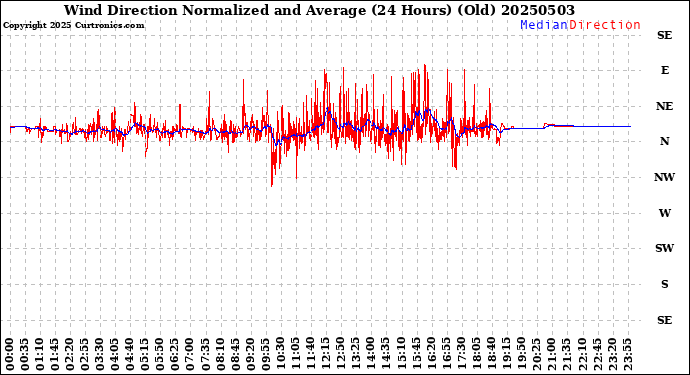Image resolution: width=690 pixels, height=375 pixels.
Task: Click the 07:00 time axis label
Action: (x=190, y=354)
